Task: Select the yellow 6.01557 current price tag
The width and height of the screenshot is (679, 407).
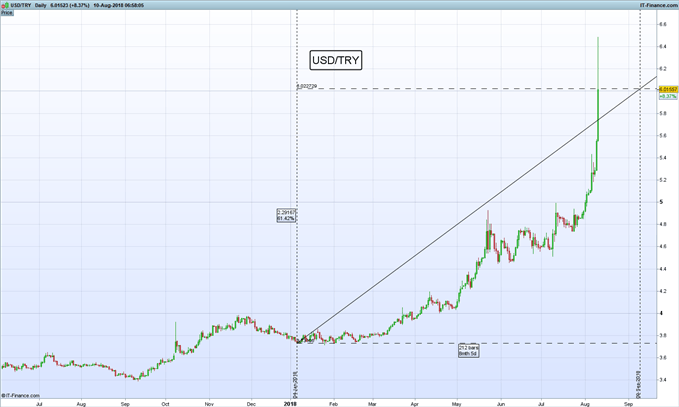Action: (668, 89)
